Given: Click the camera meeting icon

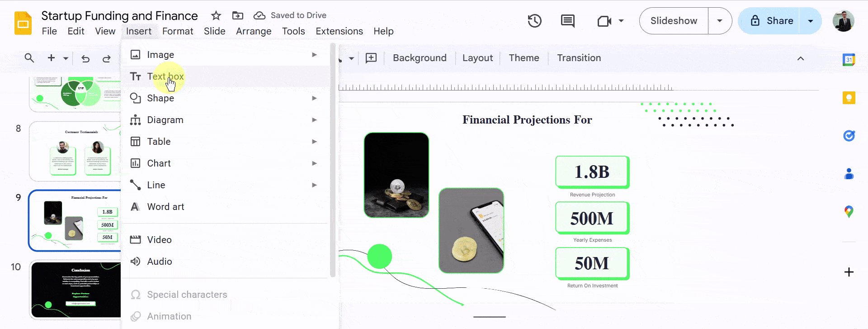Looking at the screenshot, I should (x=604, y=21).
